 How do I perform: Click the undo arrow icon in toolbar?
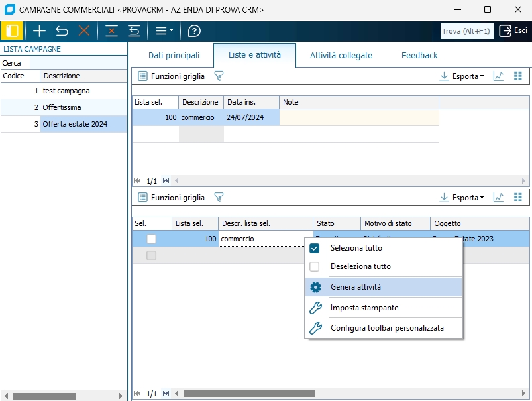tap(62, 30)
